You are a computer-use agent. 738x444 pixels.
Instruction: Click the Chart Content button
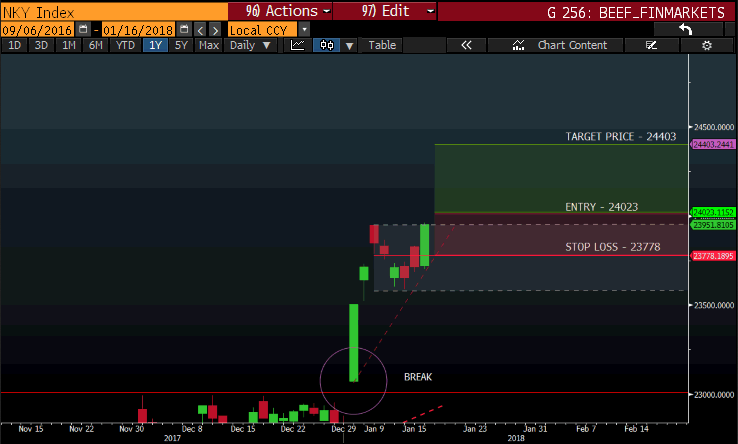pyautogui.click(x=562, y=45)
